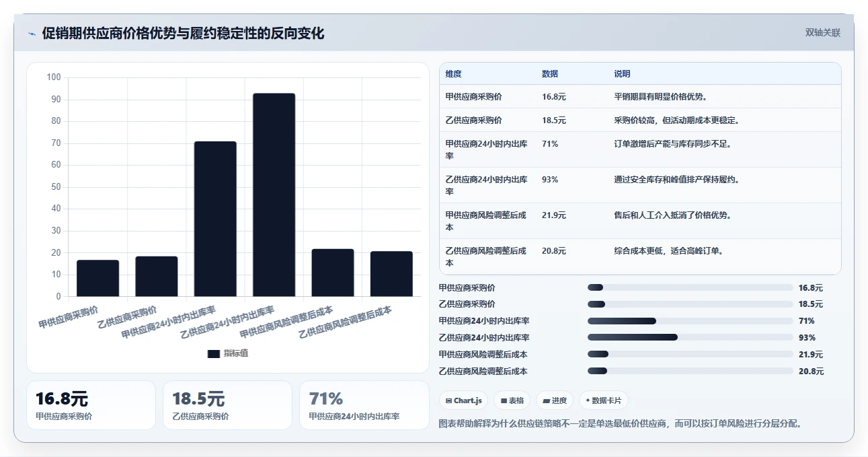Click the 21.9元 value beside progress bar
Viewport: 868px width, 457px height.
pos(811,354)
